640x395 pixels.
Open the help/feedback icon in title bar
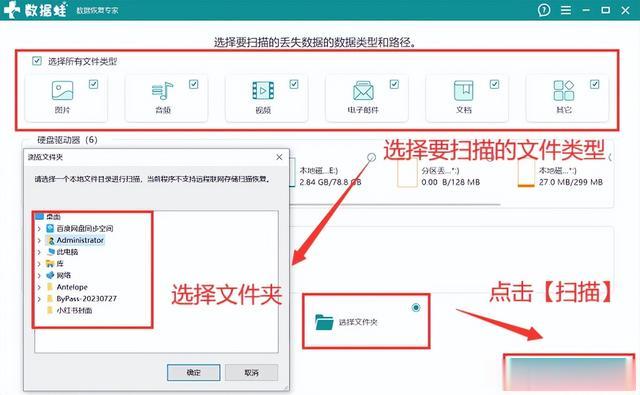(544, 10)
